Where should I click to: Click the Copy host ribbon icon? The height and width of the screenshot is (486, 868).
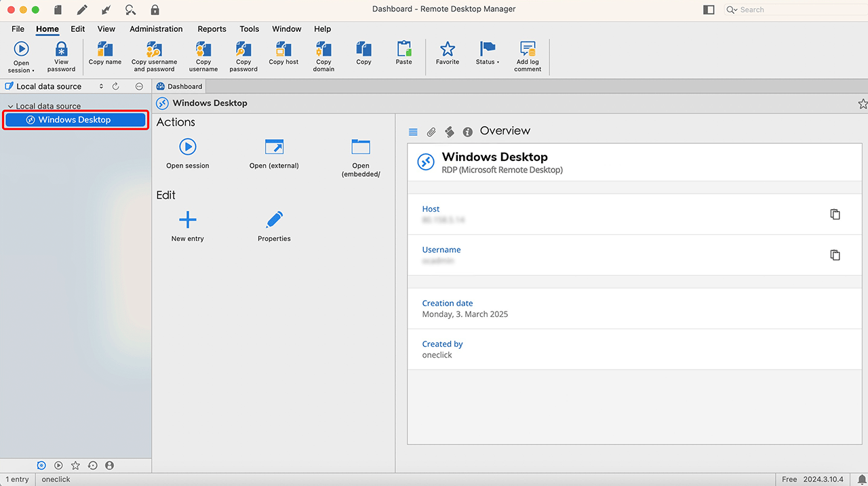tap(283, 50)
